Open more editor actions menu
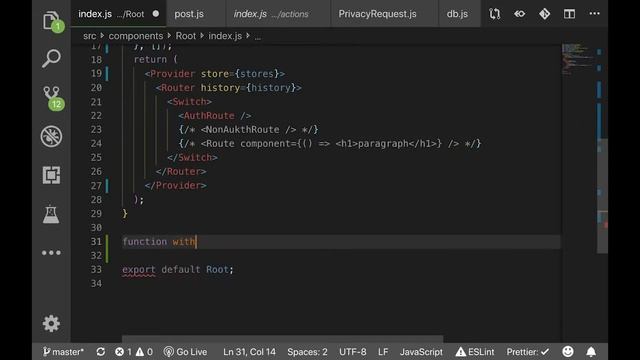The width and height of the screenshot is (640, 360). click(x=595, y=13)
